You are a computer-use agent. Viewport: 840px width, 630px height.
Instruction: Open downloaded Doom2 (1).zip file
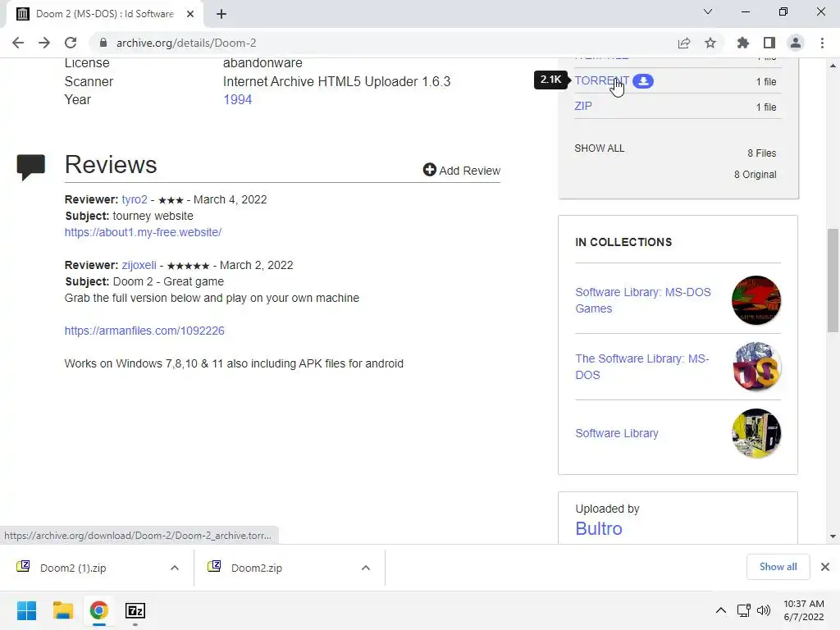[x=73, y=568]
